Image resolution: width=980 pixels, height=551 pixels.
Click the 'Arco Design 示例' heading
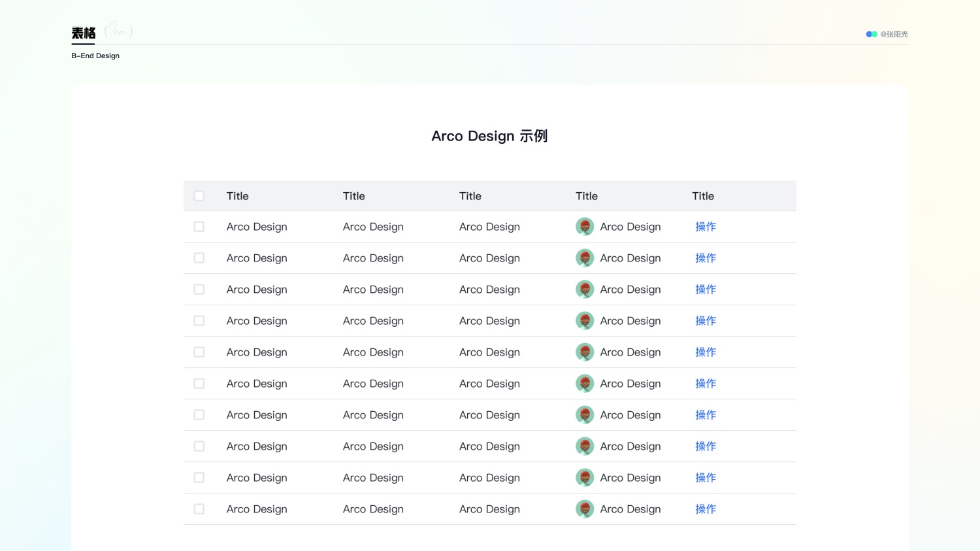click(489, 136)
